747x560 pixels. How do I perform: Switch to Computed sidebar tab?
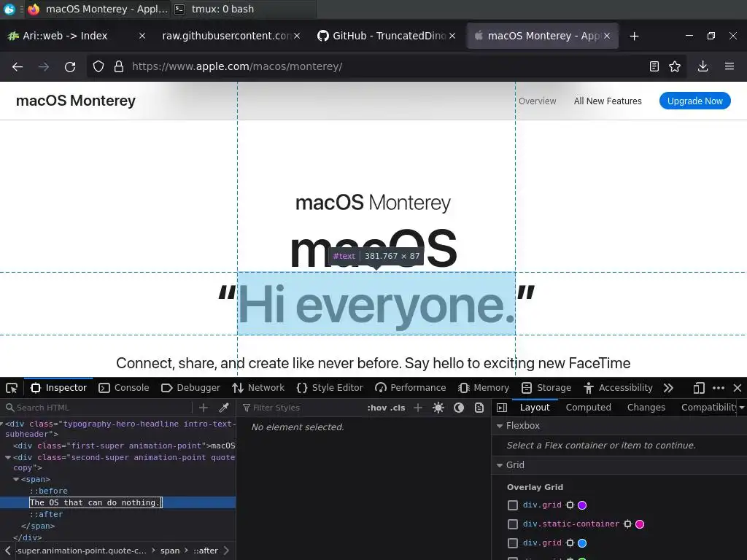[589, 408]
